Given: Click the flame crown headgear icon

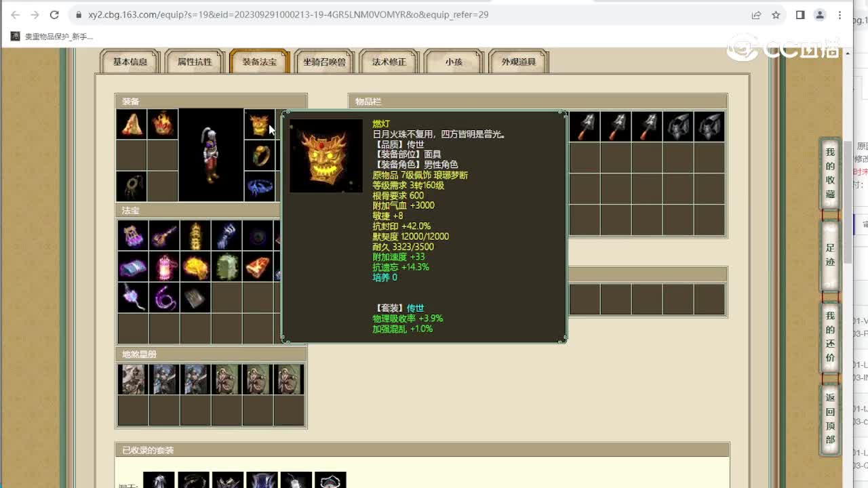Looking at the screenshot, I should pyautogui.click(x=163, y=124).
